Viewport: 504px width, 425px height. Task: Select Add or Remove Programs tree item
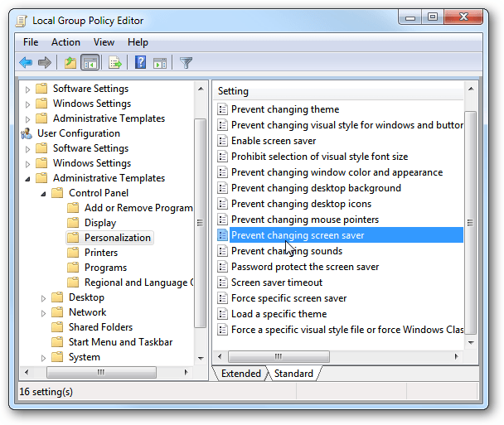point(138,208)
